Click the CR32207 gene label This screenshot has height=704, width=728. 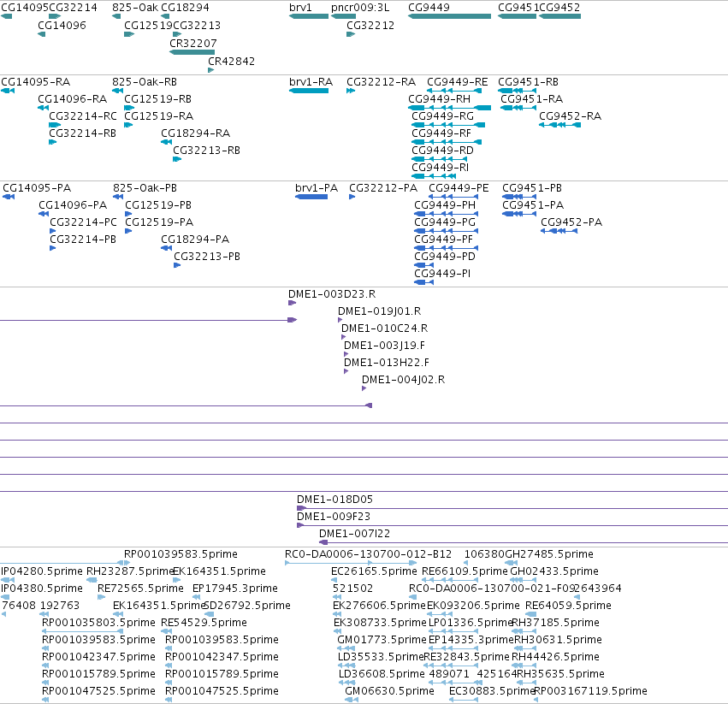click(192, 43)
